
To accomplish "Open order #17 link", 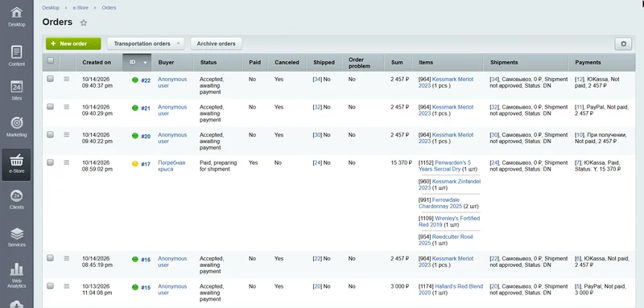I will [x=146, y=165].
